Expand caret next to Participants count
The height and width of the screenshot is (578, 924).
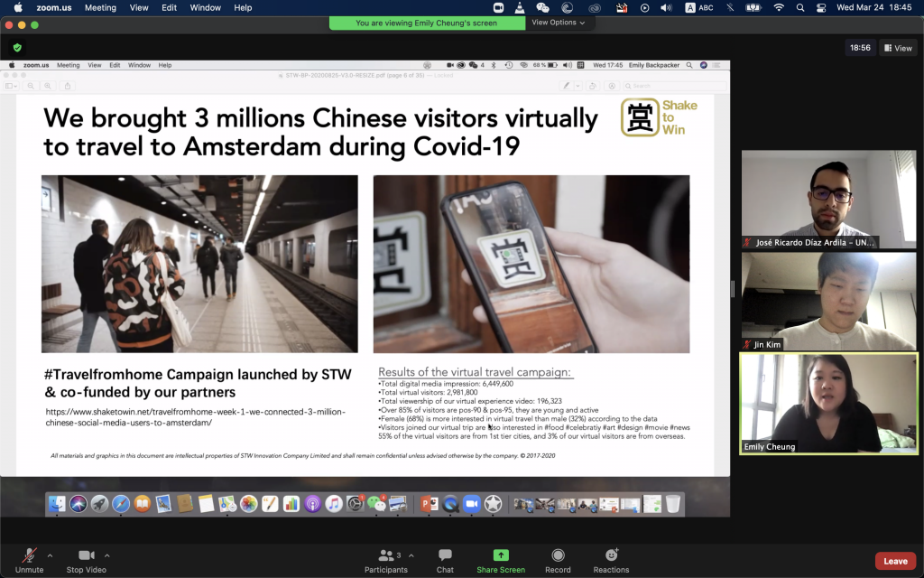[411, 555]
